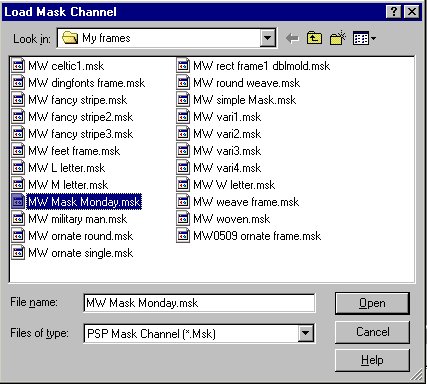
Task: Go up one folder level
Action: tap(314, 38)
